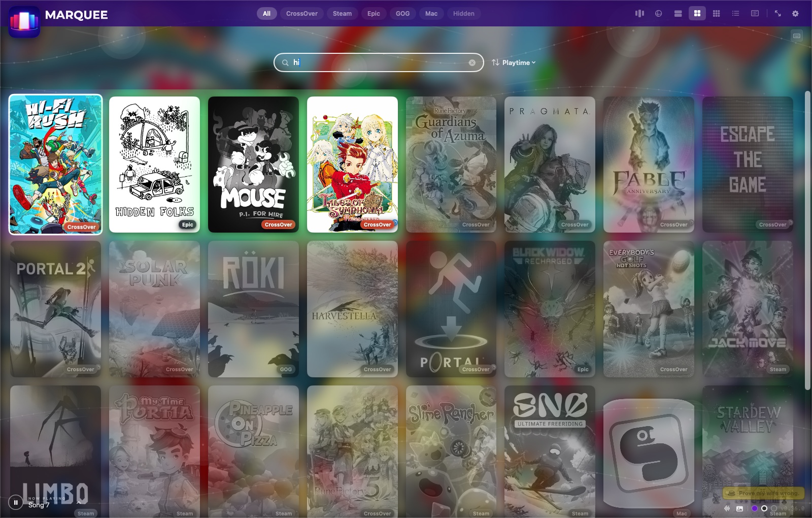Select the two-row large layout icon

pyautogui.click(x=678, y=14)
